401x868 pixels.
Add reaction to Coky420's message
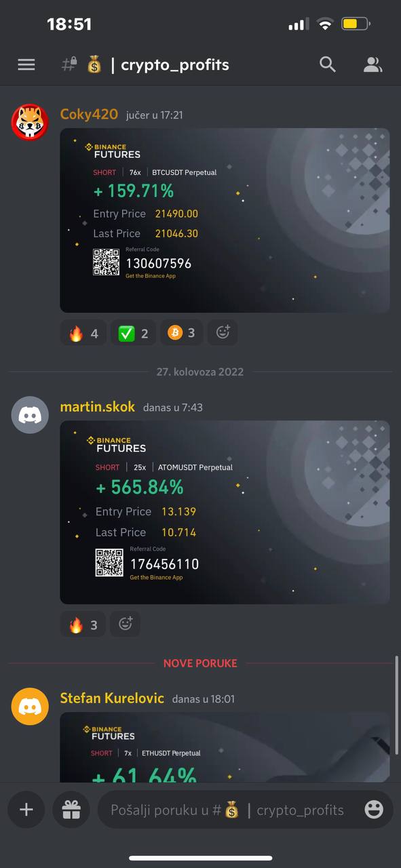(x=223, y=333)
